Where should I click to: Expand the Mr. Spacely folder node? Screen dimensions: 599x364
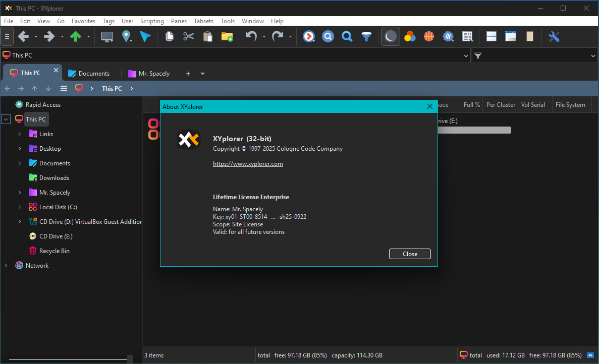[x=20, y=193]
